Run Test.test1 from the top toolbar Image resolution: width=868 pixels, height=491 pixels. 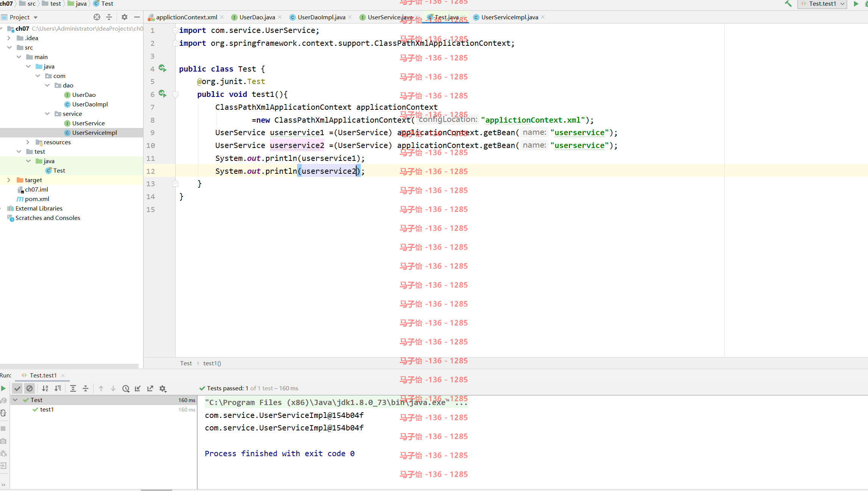coord(856,4)
